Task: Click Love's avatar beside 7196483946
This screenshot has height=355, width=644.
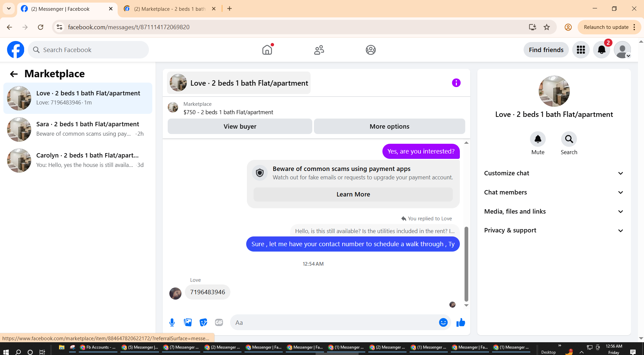Action: point(175,293)
